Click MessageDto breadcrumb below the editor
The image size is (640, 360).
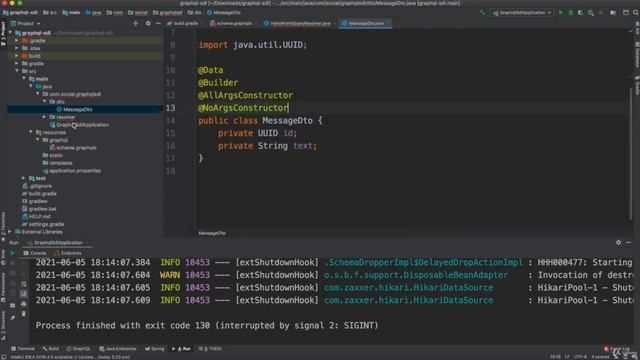coord(212,233)
